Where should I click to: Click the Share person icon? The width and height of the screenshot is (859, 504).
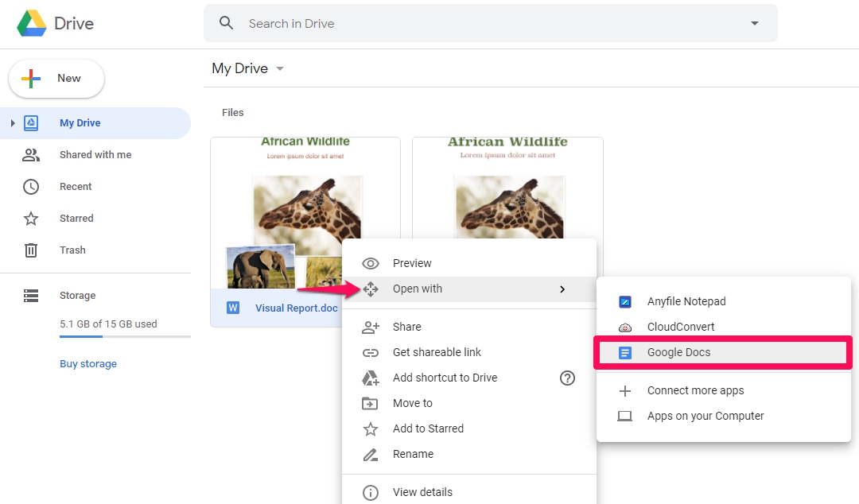371,327
